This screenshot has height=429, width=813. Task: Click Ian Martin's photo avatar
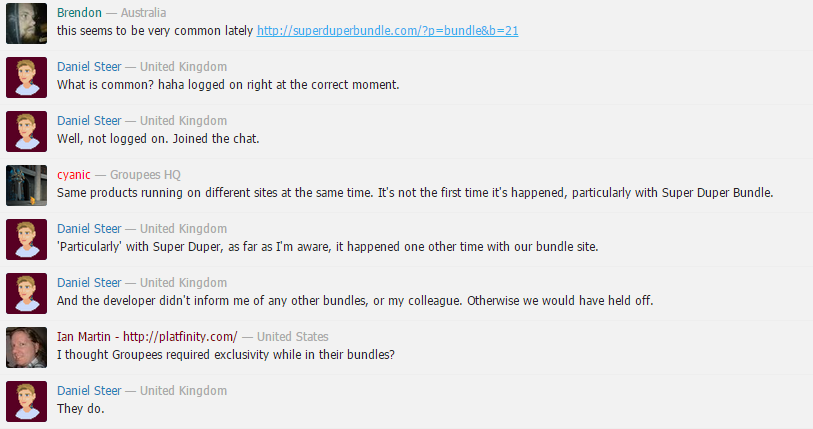point(26,348)
